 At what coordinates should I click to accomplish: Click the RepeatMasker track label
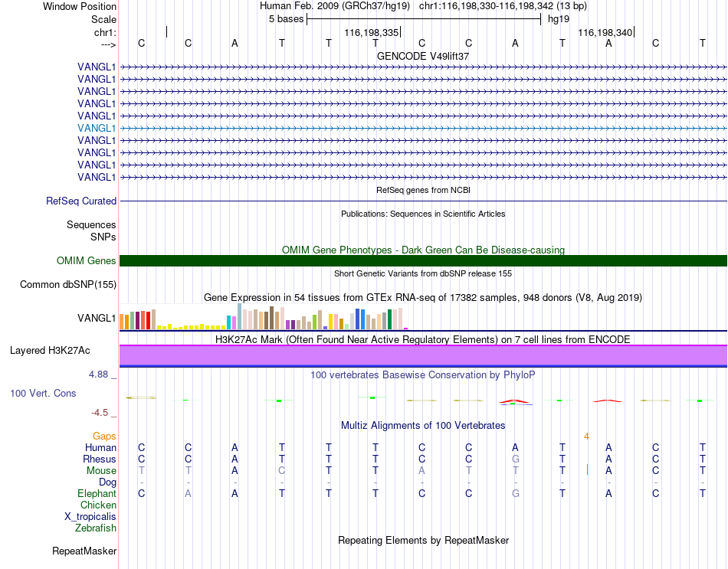[x=84, y=551]
